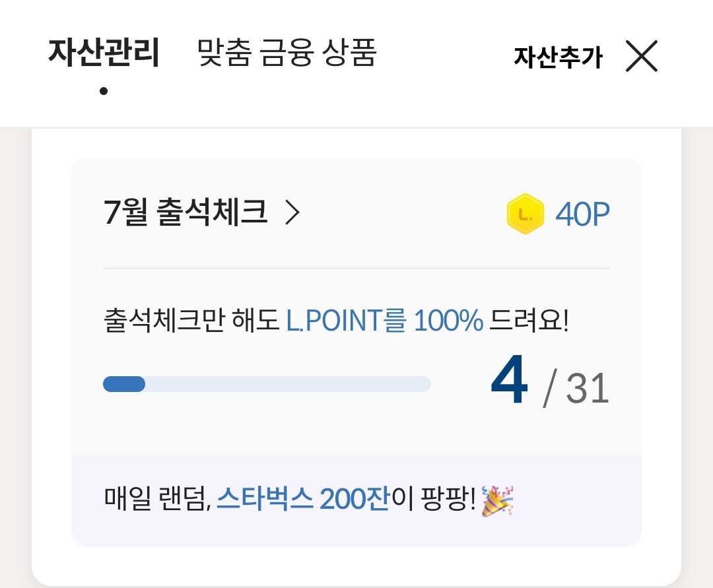Open the 맞춤 금융 상품 tab
This screenshot has height=588, width=713.
pos(287,54)
